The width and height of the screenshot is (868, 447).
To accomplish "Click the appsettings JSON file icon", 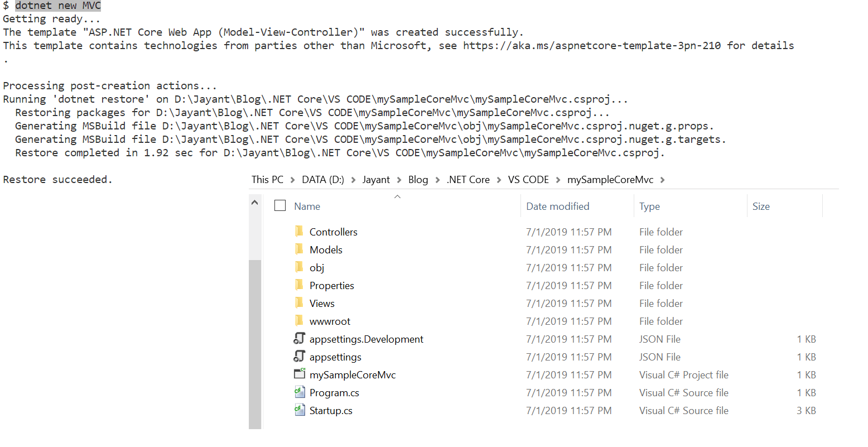I will pos(300,357).
